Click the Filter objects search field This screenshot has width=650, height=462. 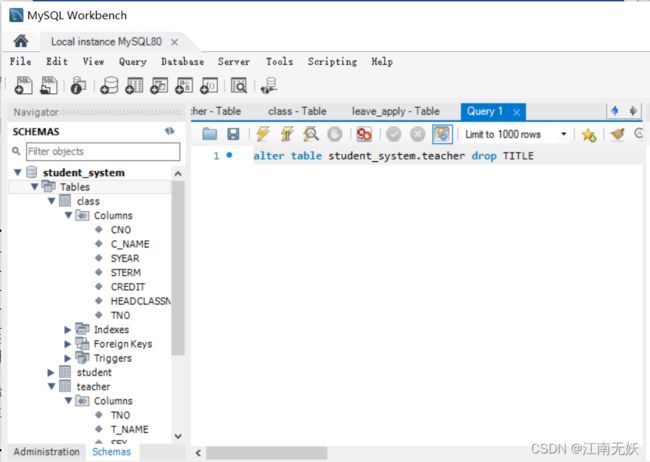[103, 151]
